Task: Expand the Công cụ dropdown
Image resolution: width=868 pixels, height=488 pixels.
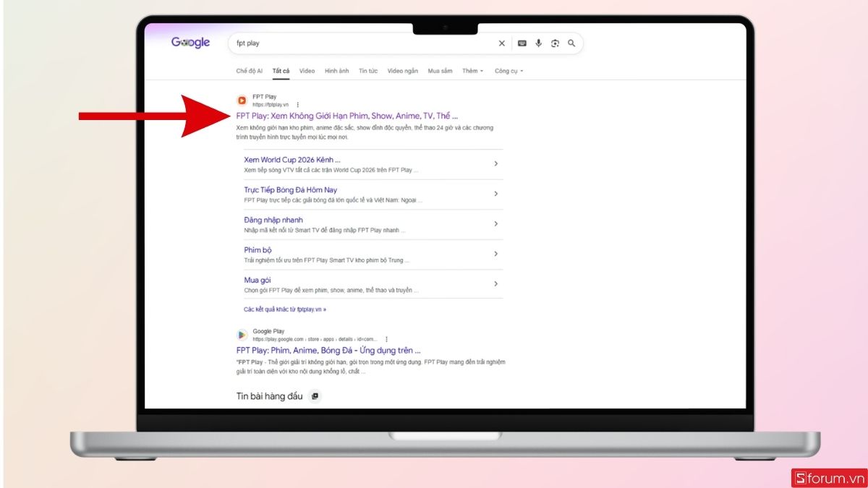Action: (509, 71)
